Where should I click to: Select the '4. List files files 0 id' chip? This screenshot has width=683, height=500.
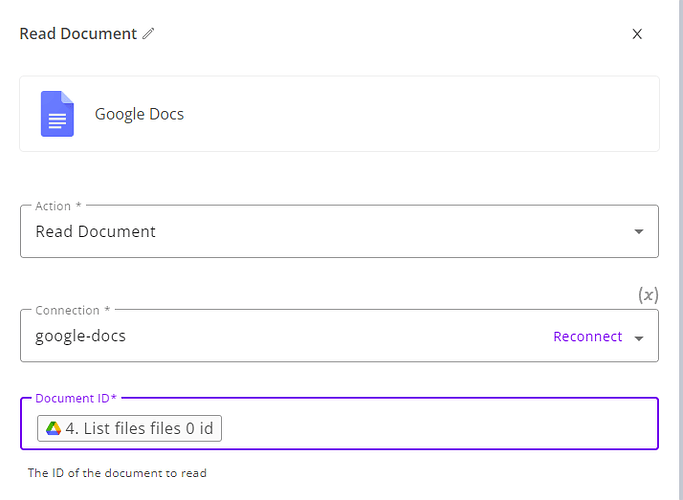[x=129, y=429]
